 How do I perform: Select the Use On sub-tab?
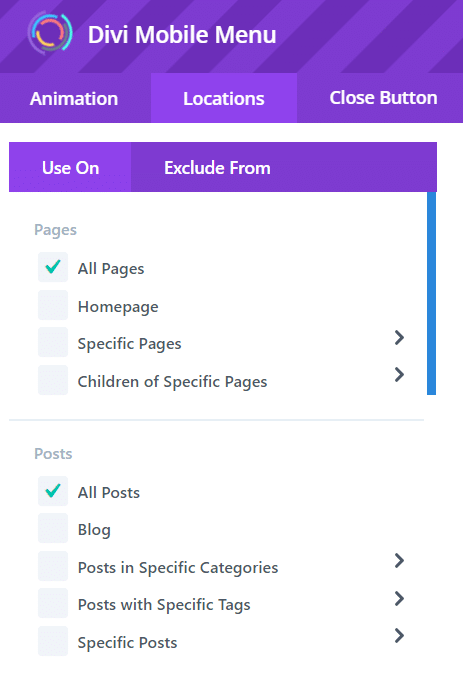70,167
